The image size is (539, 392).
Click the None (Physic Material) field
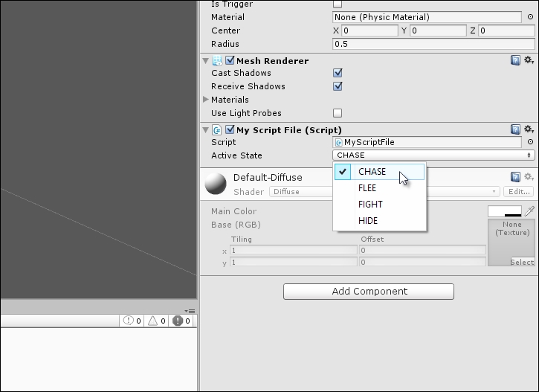[427, 17]
